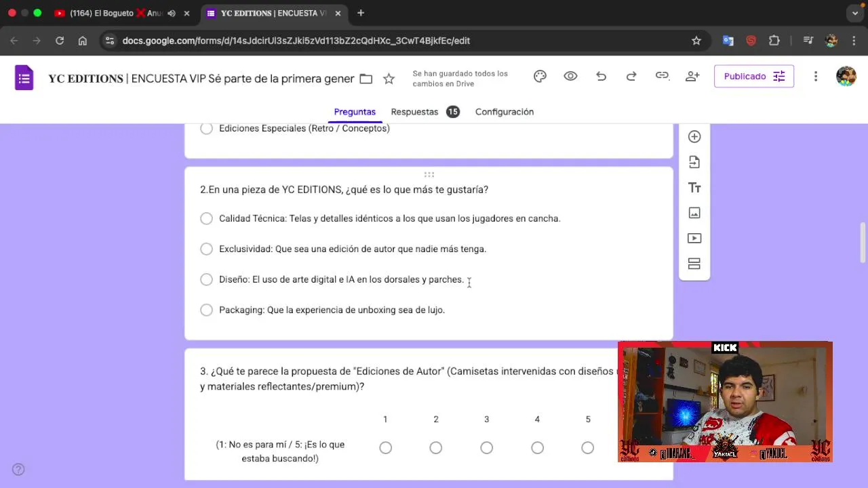Open the Configuración tab

pyautogui.click(x=505, y=112)
